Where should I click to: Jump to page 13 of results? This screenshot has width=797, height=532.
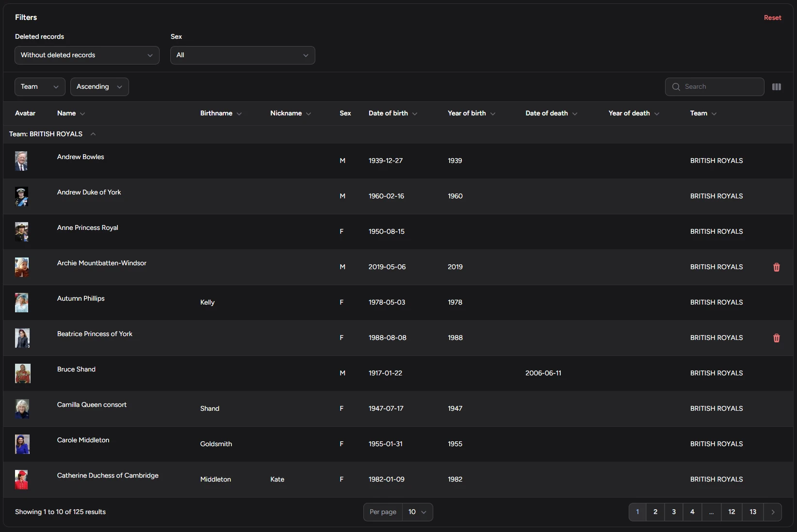pos(752,512)
